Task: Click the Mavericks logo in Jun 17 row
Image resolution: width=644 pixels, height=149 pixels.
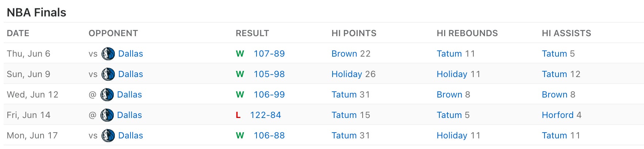Action: 108,135
